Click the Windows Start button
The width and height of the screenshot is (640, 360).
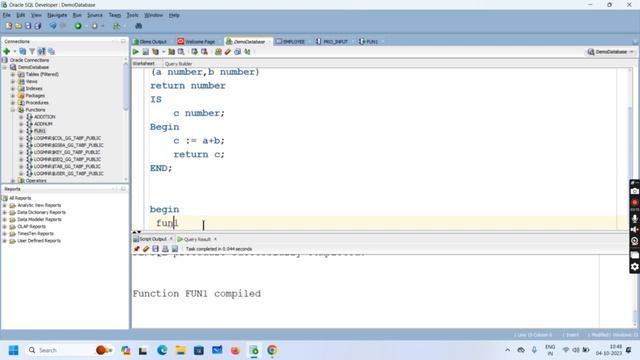[13, 350]
